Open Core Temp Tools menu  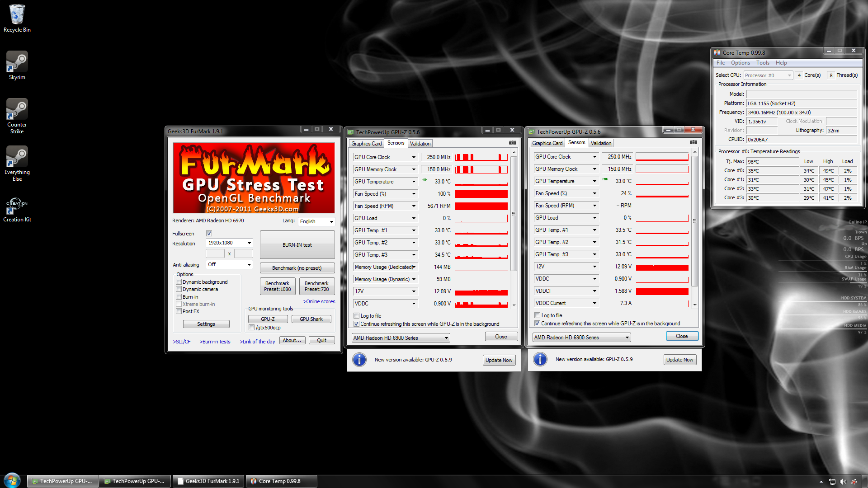[763, 63]
